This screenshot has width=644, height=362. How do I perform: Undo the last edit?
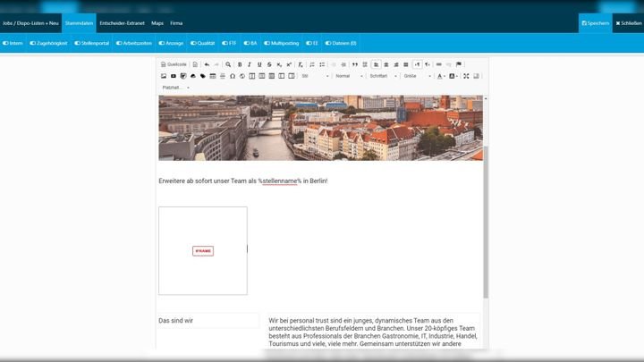tap(207, 64)
